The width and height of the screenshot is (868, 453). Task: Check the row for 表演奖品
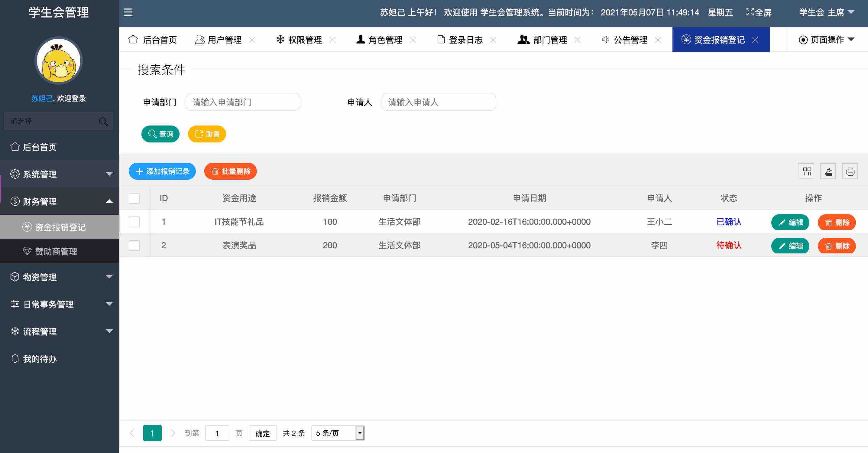[x=134, y=245]
